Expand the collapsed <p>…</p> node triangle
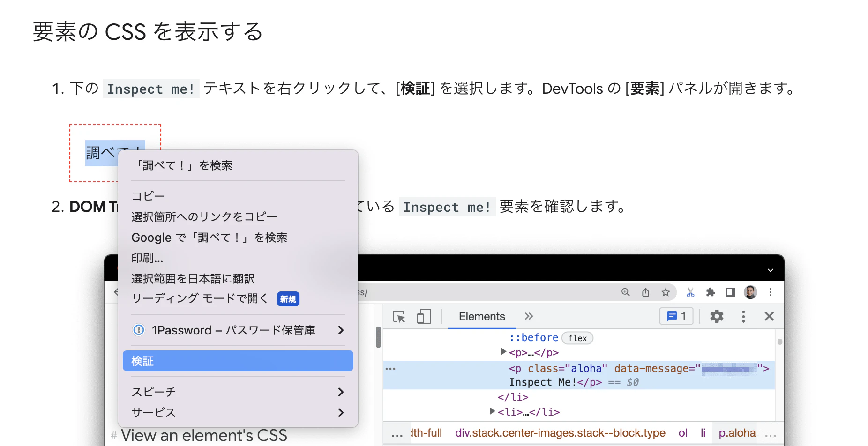The image size is (868, 446). [503, 351]
